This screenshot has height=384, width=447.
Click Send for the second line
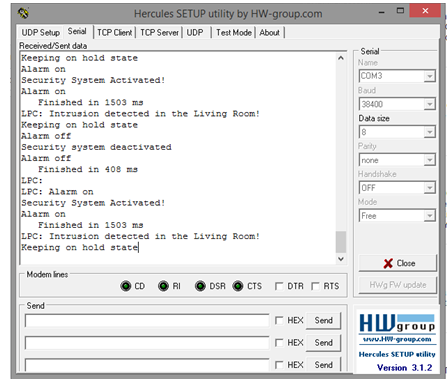tap(323, 343)
